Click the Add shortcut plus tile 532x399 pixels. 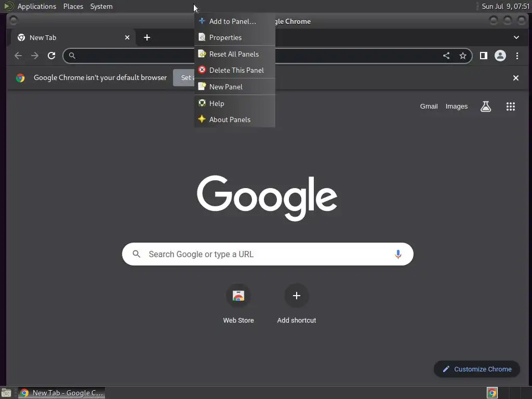point(297,296)
